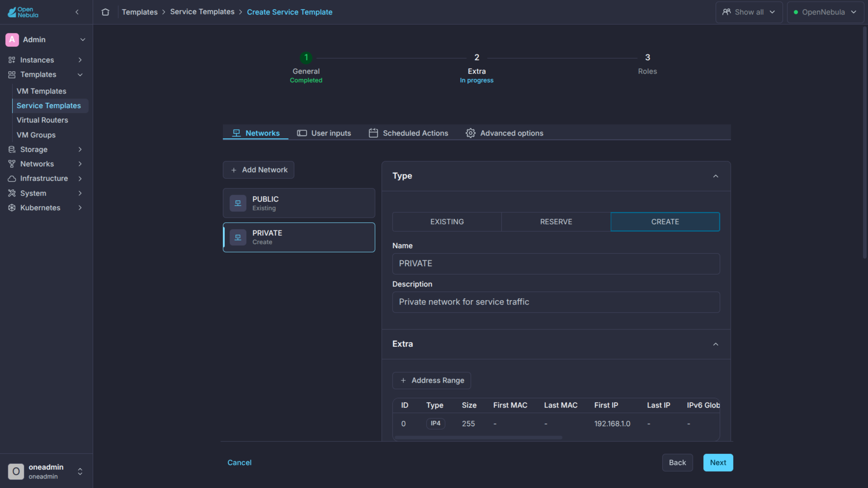Image resolution: width=868 pixels, height=488 pixels.
Task: Click the Instances sidebar icon
Action: point(12,60)
